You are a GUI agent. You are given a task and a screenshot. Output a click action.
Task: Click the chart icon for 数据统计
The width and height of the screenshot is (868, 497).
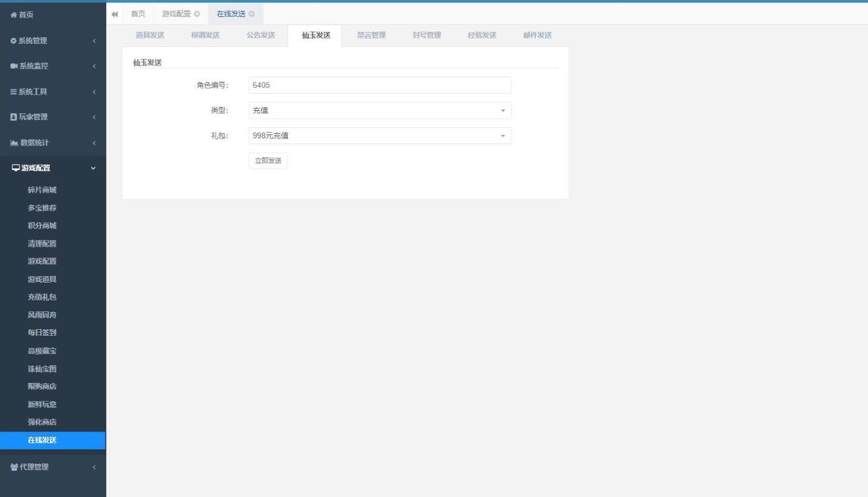pyautogui.click(x=14, y=143)
